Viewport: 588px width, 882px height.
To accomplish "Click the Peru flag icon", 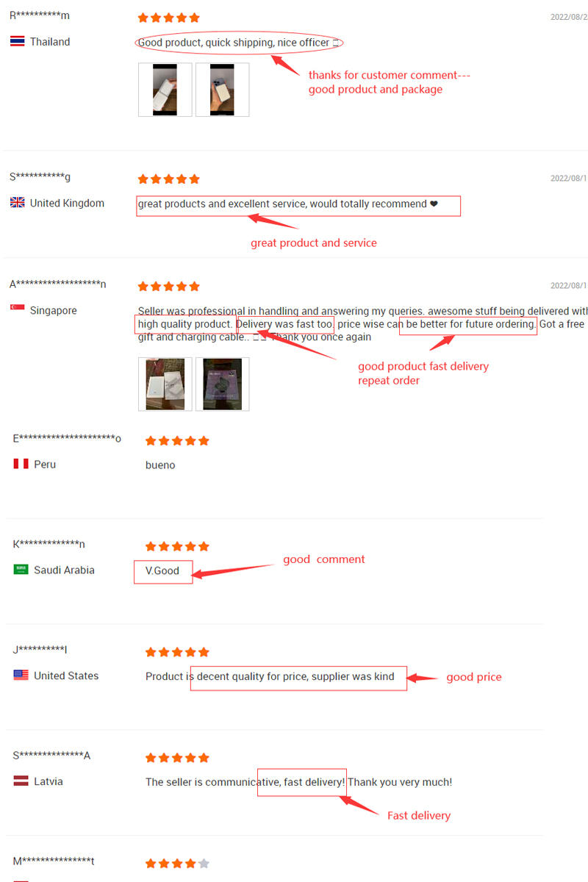I will pyautogui.click(x=21, y=464).
